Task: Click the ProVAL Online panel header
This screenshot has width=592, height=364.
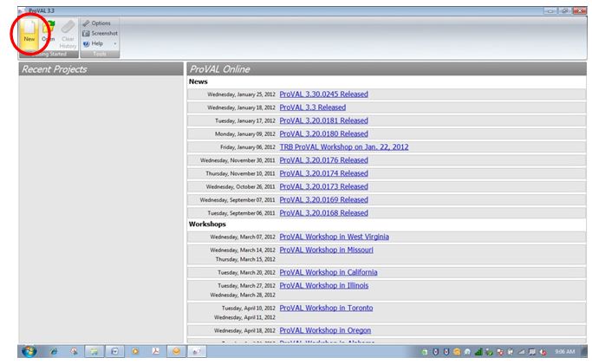Action: (x=387, y=69)
